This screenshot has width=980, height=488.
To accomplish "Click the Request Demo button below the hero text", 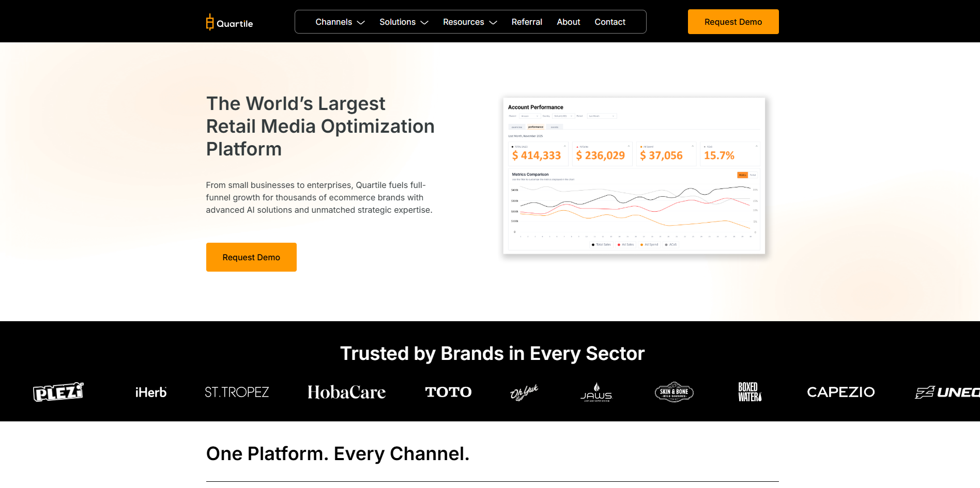I will point(251,257).
